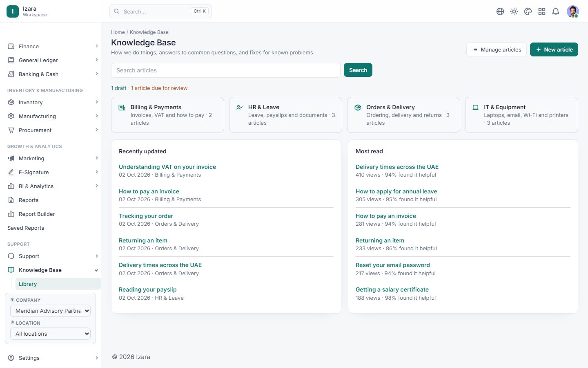Expand the Manufacturing chevron
Image resolution: width=588 pixels, height=368 pixels.
[x=97, y=116]
